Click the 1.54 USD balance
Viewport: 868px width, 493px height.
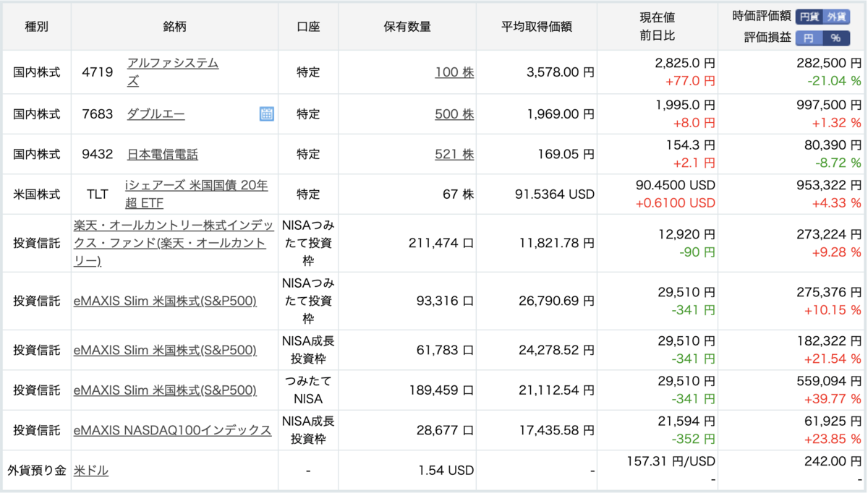446,471
